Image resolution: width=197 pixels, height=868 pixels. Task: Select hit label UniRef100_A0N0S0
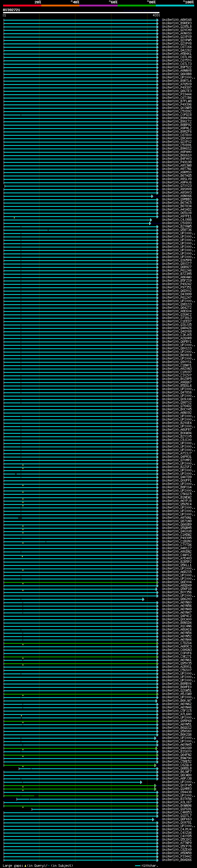tap(177, 33)
